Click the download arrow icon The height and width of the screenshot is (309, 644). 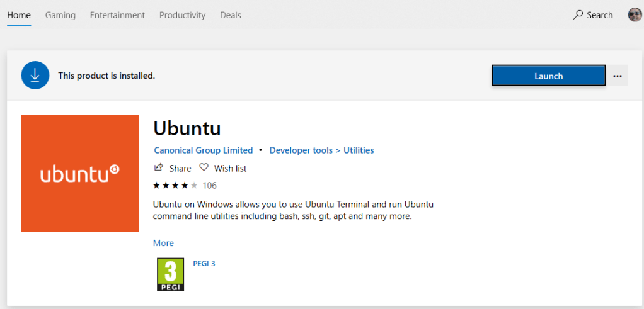35,76
